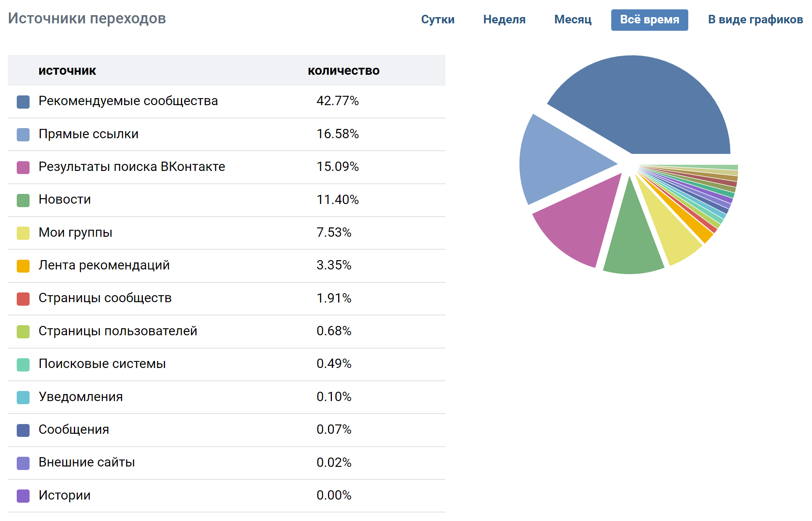Viewport: 812px width, 521px height.
Task: Select the Внешние сайты row label
Action: tap(87, 462)
